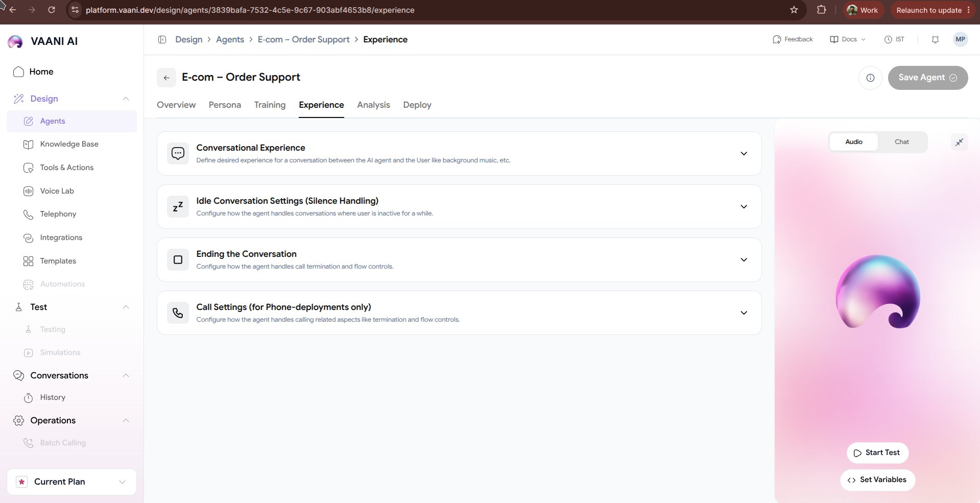Click the IST timezone selector
Viewport: 980px width, 503px height.
894,39
